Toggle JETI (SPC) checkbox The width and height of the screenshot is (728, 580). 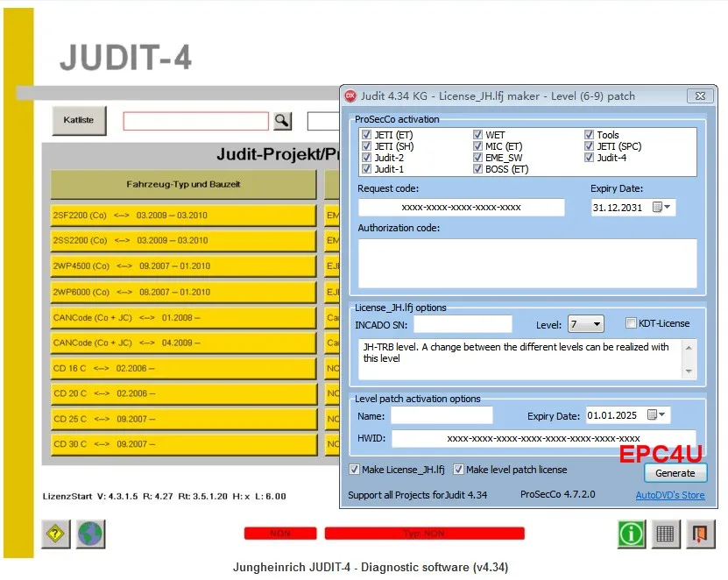[x=589, y=146]
